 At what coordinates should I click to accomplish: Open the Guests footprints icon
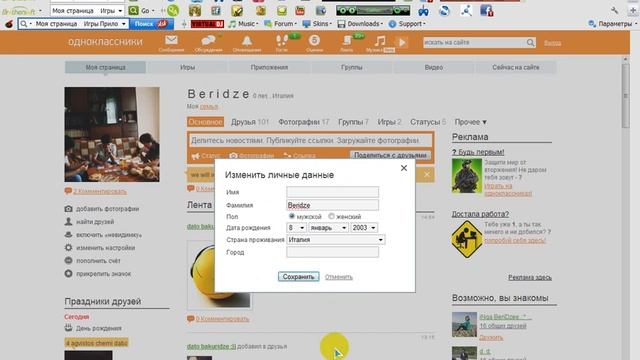pyautogui.click(x=281, y=40)
